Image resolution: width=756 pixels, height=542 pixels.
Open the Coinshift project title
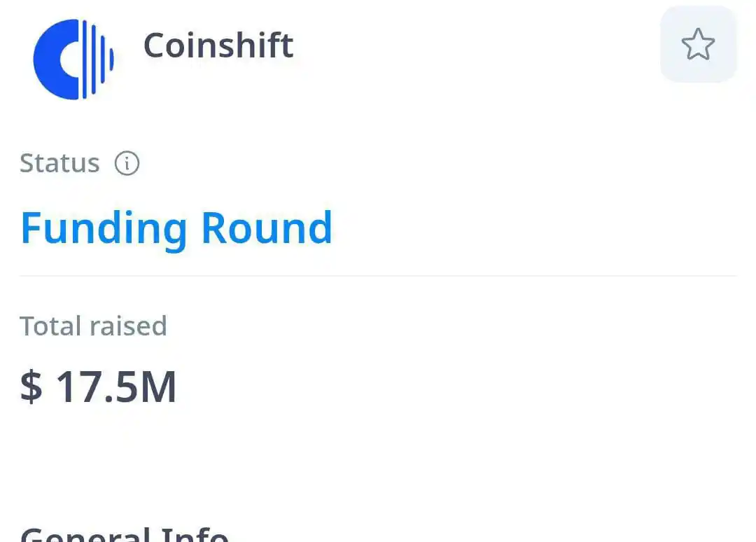[218, 46]
